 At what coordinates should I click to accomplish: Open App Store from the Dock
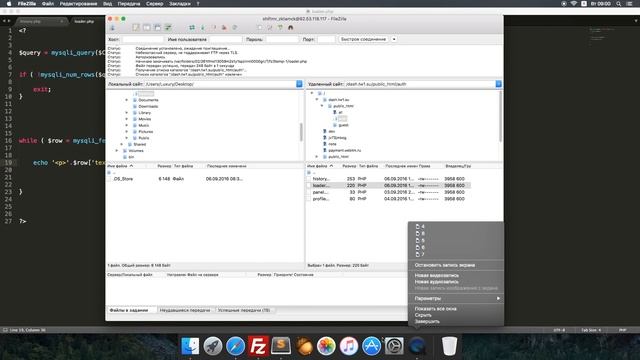click(371, 346)
